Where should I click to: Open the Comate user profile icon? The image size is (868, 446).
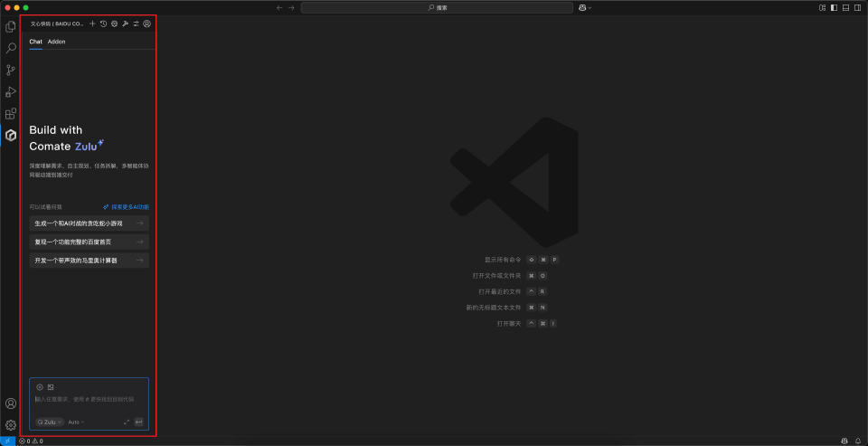(x=146, y=24)
